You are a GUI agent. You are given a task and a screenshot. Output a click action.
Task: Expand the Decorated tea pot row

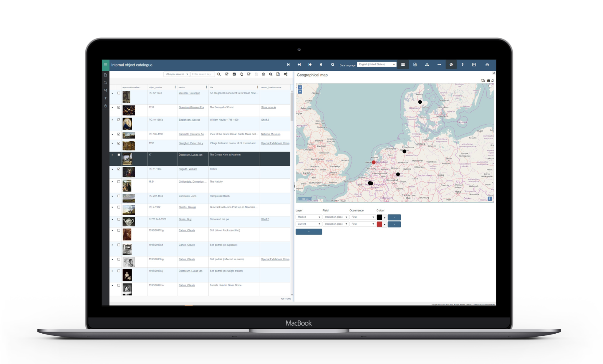(x=112, y=219)
